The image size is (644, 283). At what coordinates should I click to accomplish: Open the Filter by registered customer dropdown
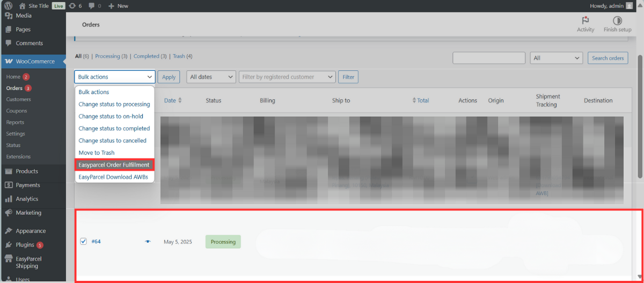(x=287, y=77)
